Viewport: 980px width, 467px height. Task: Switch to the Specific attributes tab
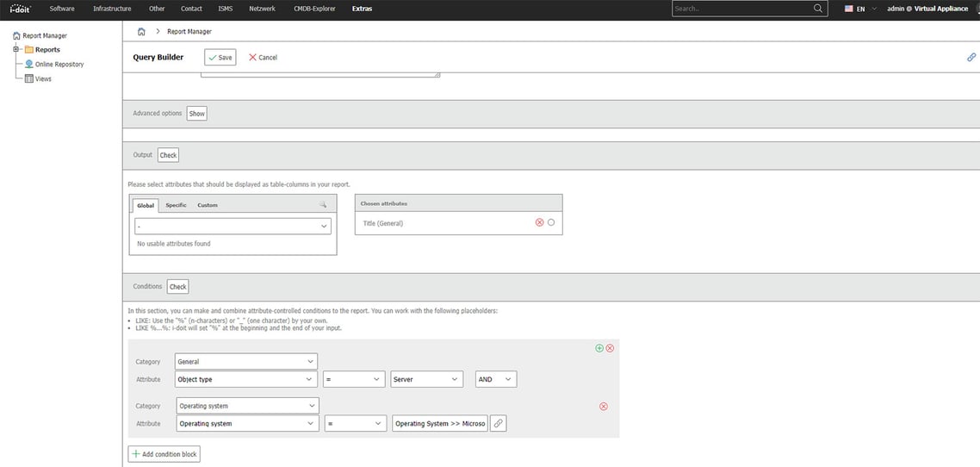point(177,205)
